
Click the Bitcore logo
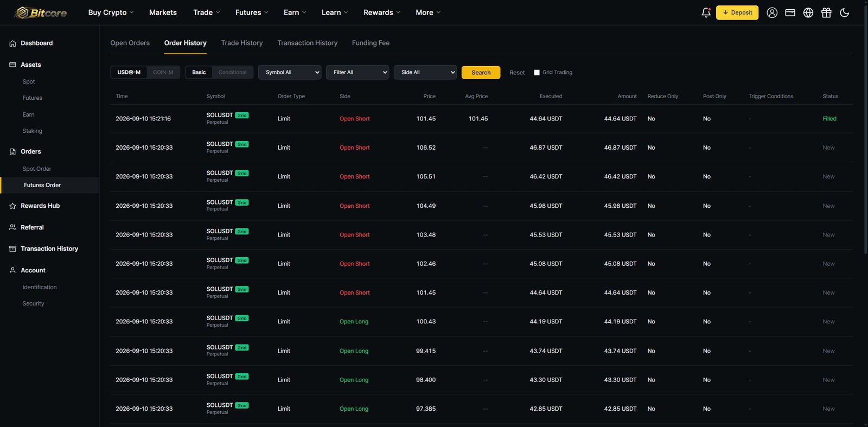coord(41,12)
